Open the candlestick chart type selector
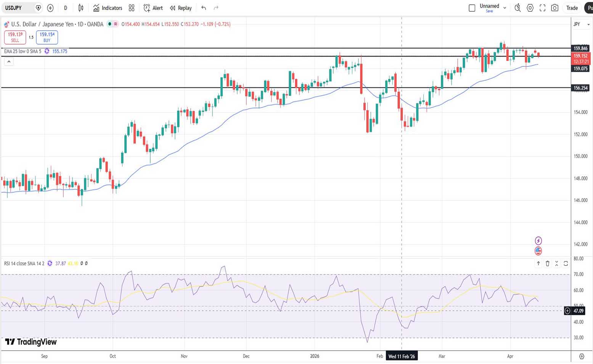 81,8
